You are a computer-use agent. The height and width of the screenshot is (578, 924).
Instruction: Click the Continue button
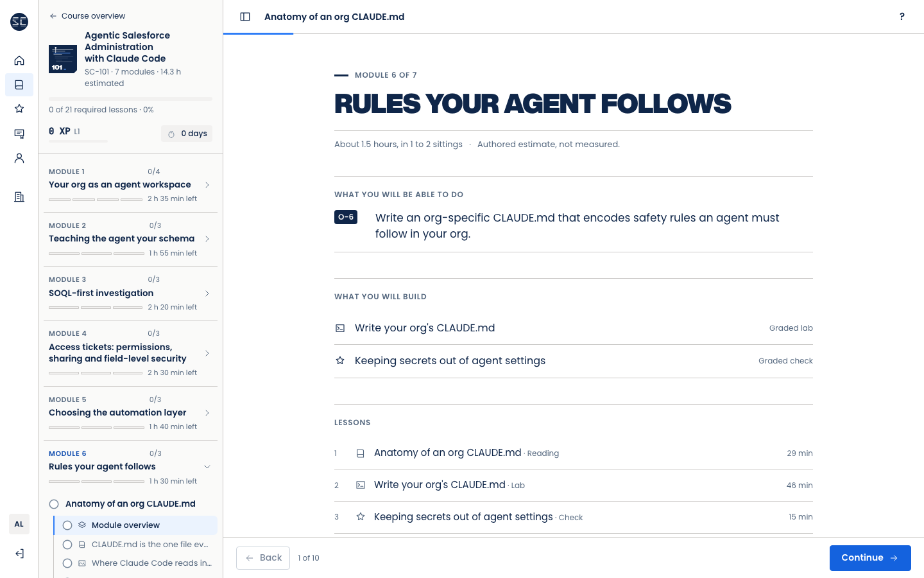(x=870, y=558)
